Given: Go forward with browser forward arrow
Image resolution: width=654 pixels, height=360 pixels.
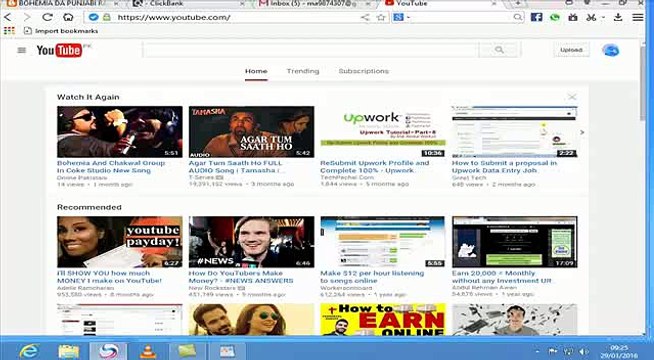Looking at the screenshot, I should point(27,17).
